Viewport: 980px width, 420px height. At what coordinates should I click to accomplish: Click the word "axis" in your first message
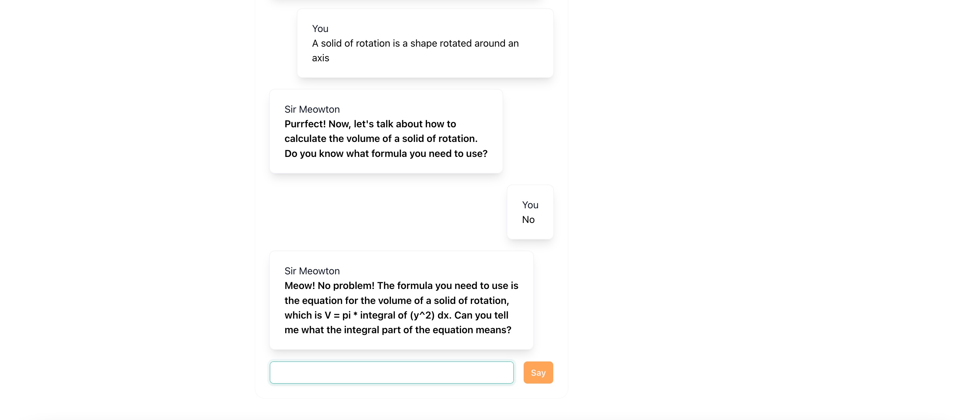(x=320, y=58)
